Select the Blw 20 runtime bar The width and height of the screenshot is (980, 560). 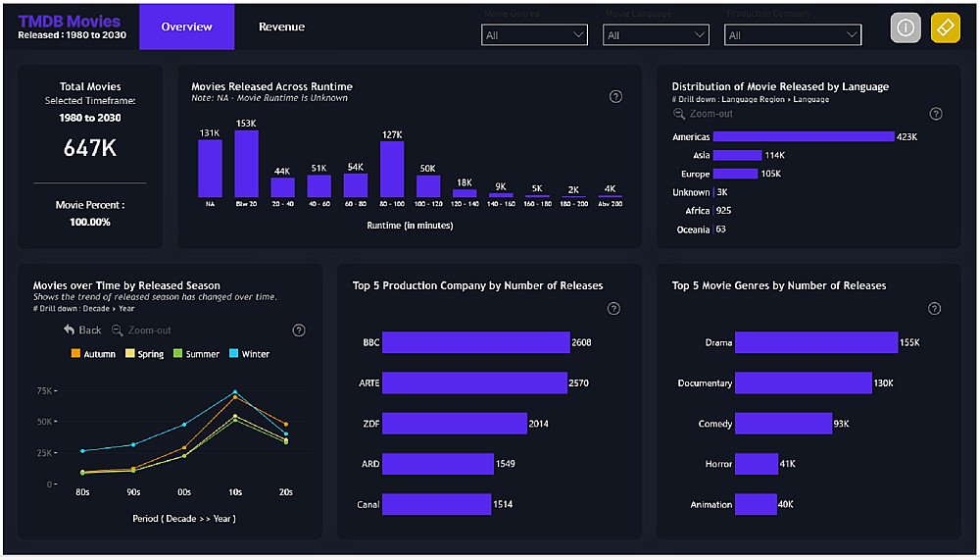coord(246,164)
